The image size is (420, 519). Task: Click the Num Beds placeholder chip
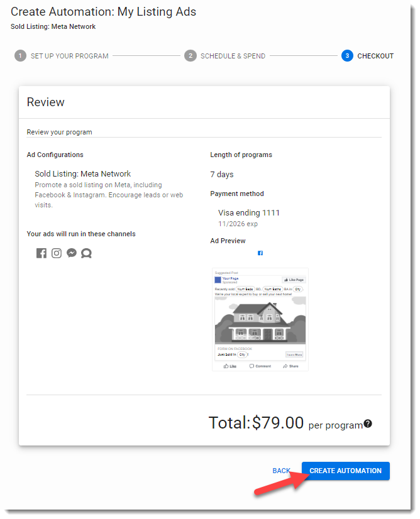coord(245,289)
